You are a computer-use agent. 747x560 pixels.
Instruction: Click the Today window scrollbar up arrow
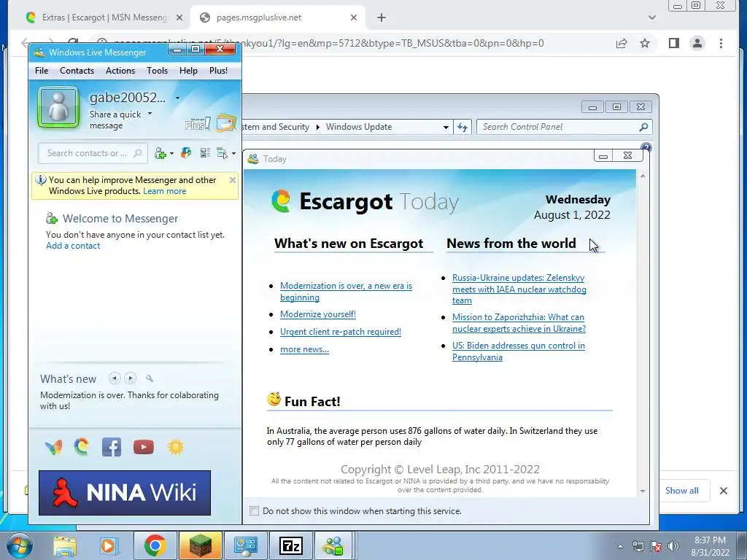pyautogui.click(x=643, y=176)
